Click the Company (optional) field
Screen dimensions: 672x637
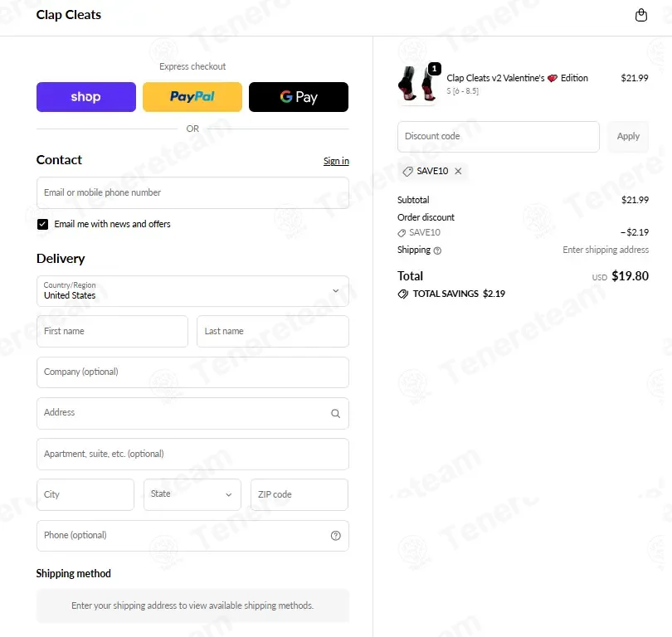192,372
